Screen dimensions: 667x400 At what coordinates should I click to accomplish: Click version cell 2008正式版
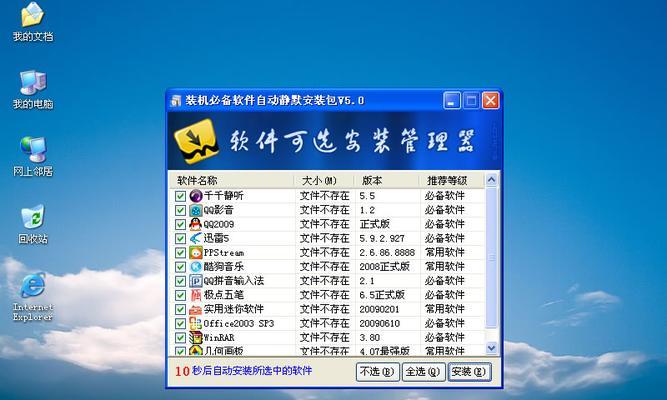coord(385,267)
